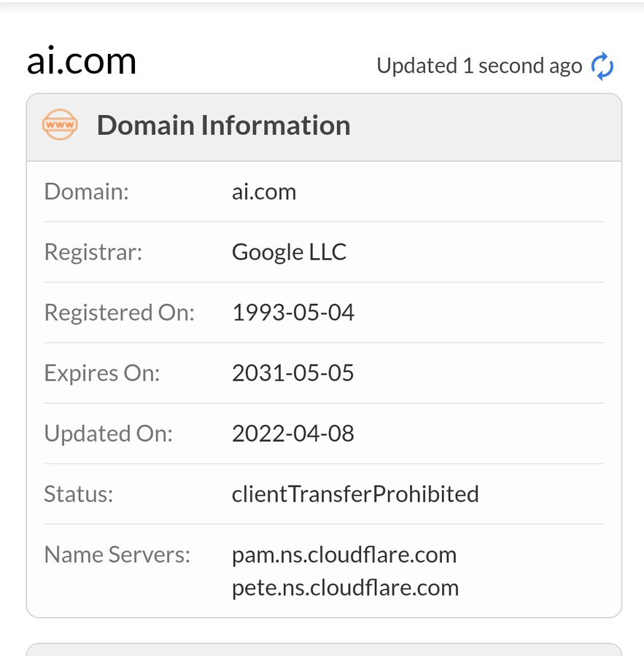Image resolution: width=644 pixels, height=656 pixels.
Task: Click the ai.com page title
Action: coord(82,60)
